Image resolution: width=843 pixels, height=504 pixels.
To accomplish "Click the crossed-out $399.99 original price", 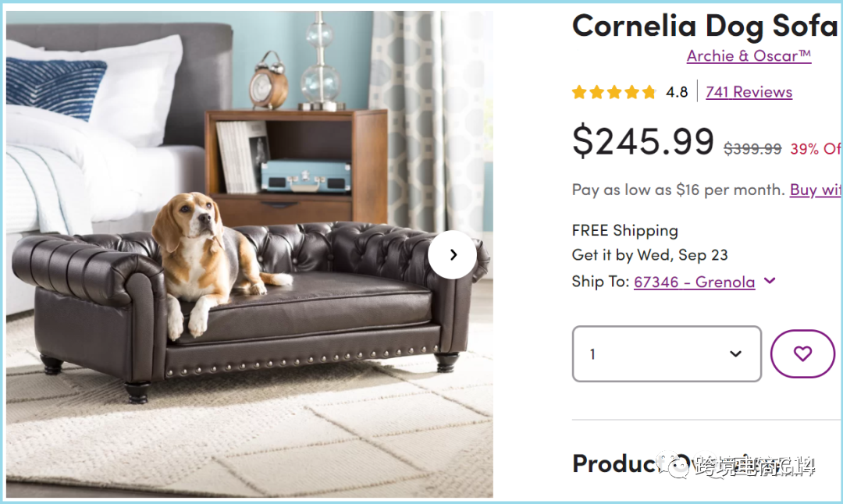I will 752,149.
